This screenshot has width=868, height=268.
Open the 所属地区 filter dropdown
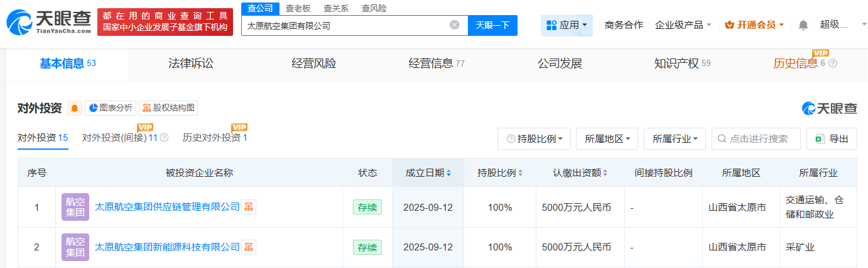[607, 139]
